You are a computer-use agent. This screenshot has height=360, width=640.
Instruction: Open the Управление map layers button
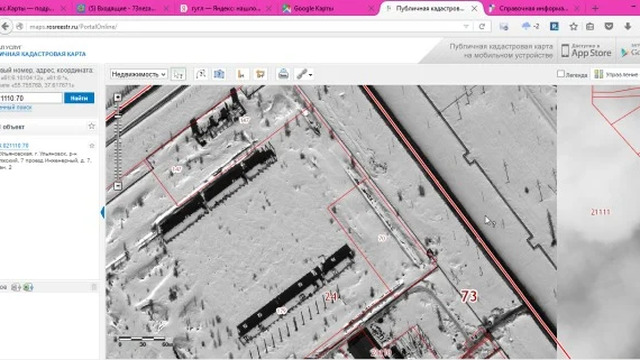click(616, 74)
